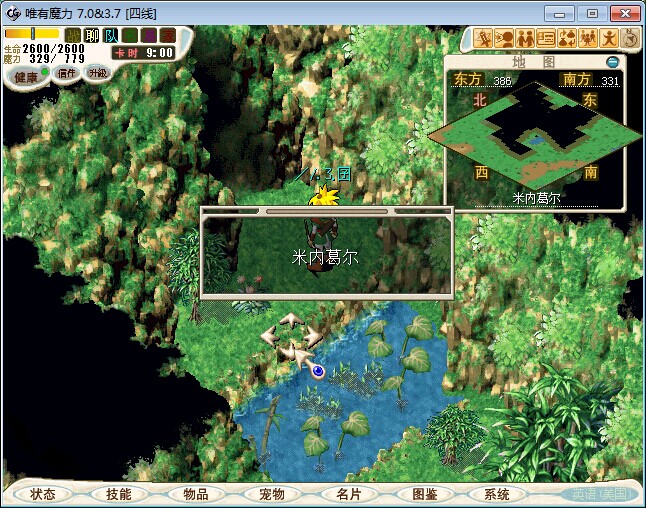Open the 技能 skills menu

coord(118,494)
